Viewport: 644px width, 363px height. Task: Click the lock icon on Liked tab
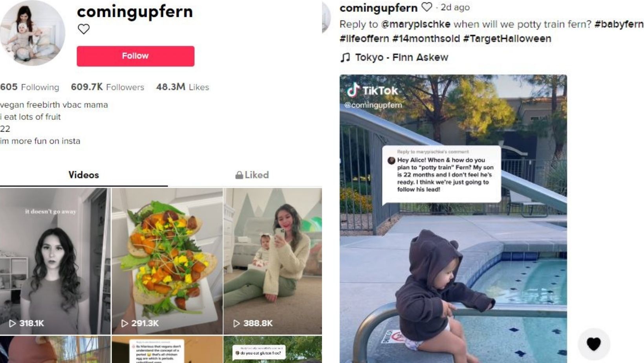(x=239, y=175)
